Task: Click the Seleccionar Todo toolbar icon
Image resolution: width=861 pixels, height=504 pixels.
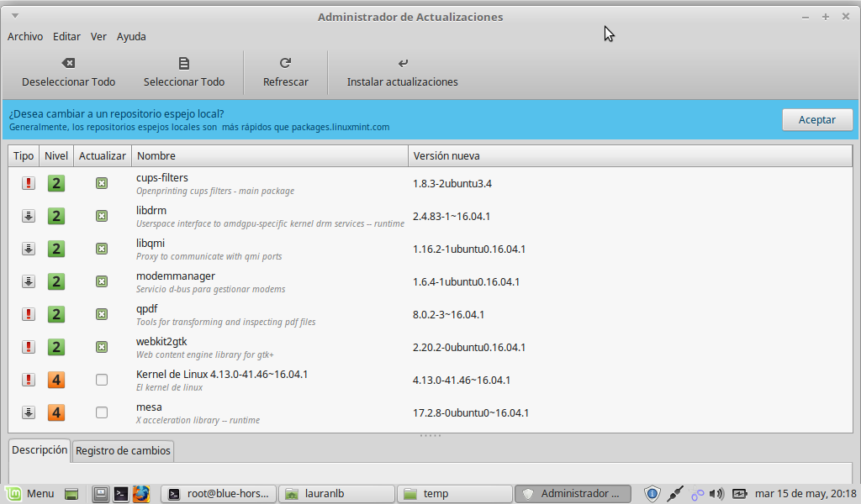Action: (x=184, y=63)
